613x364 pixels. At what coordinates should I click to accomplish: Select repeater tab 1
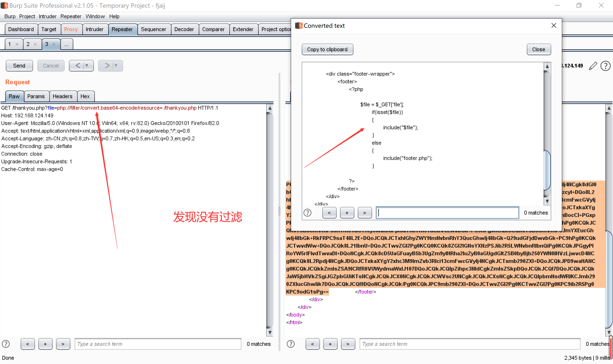pos(10,44)
